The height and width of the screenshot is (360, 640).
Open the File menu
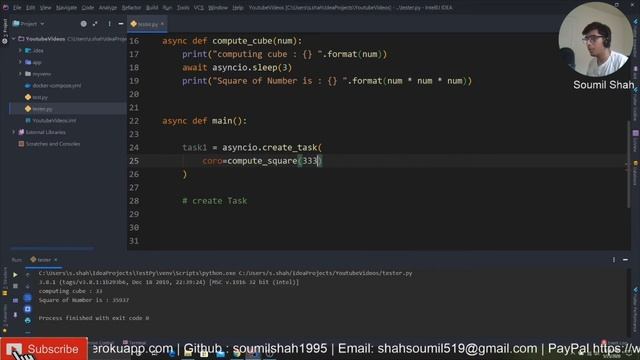point(17,7)
